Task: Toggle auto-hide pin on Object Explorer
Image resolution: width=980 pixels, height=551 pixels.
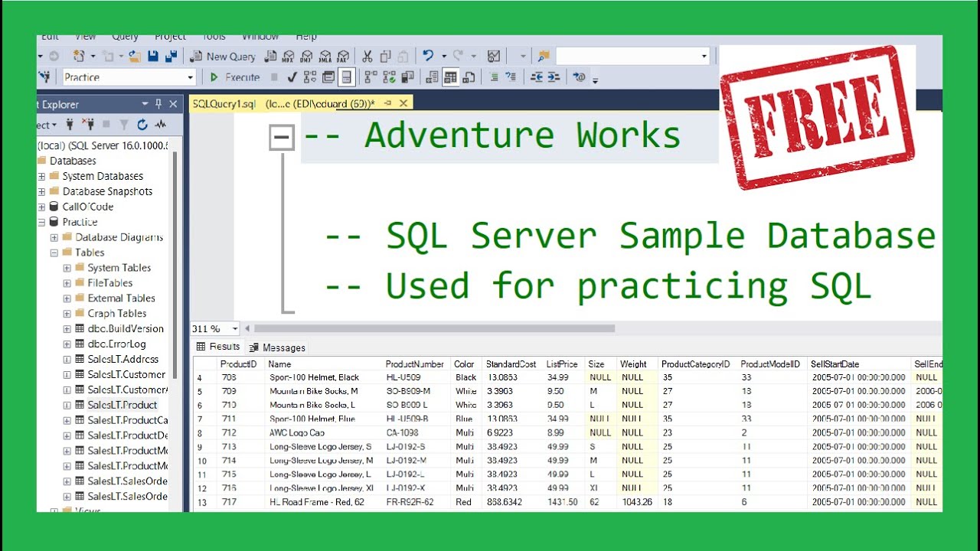Action: pos(158,104)
